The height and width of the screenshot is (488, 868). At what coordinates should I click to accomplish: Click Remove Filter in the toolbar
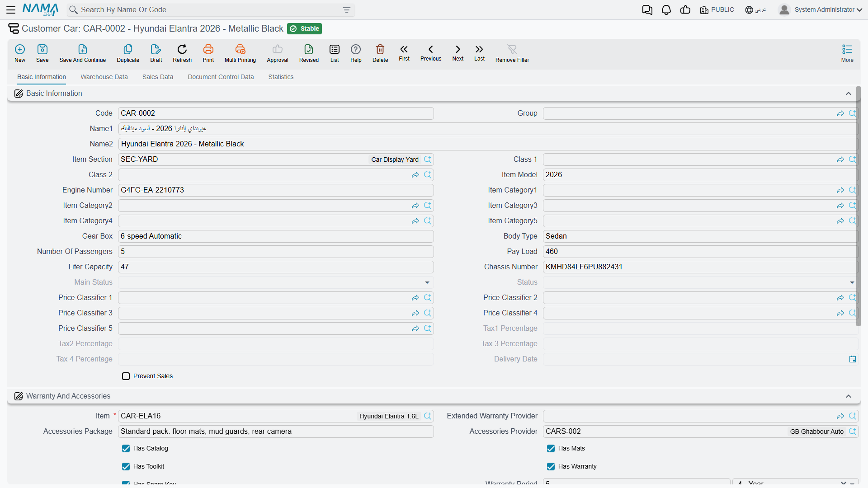click(512, 53)
